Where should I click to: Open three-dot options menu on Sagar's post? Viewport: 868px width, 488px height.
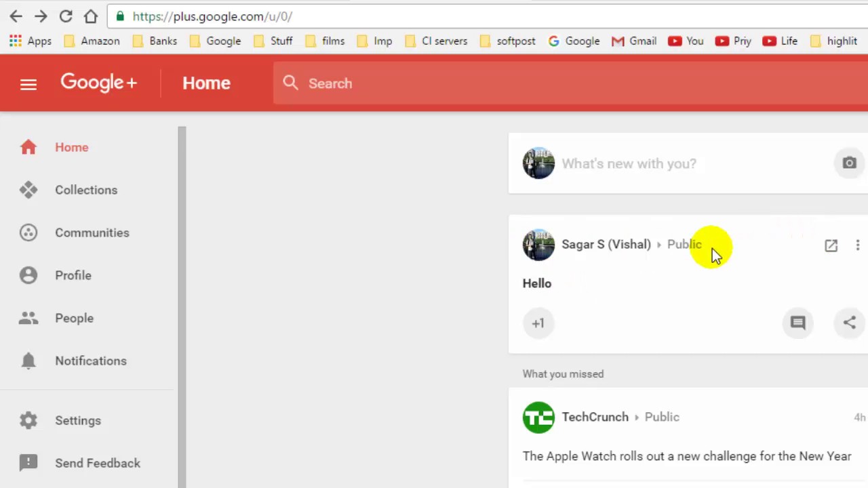(857, 245)
